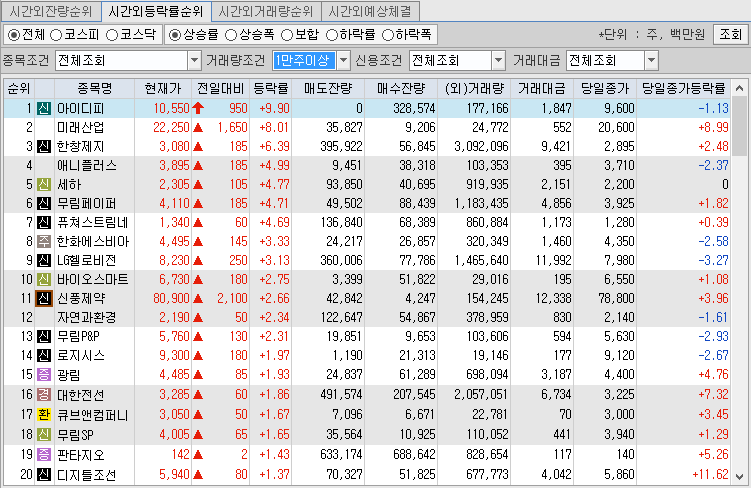Image resolution: width=751 pixels, height=488 pixels.
Task: Open the 신용조건 dropdown arrow
Action: [x=499, y=61]
